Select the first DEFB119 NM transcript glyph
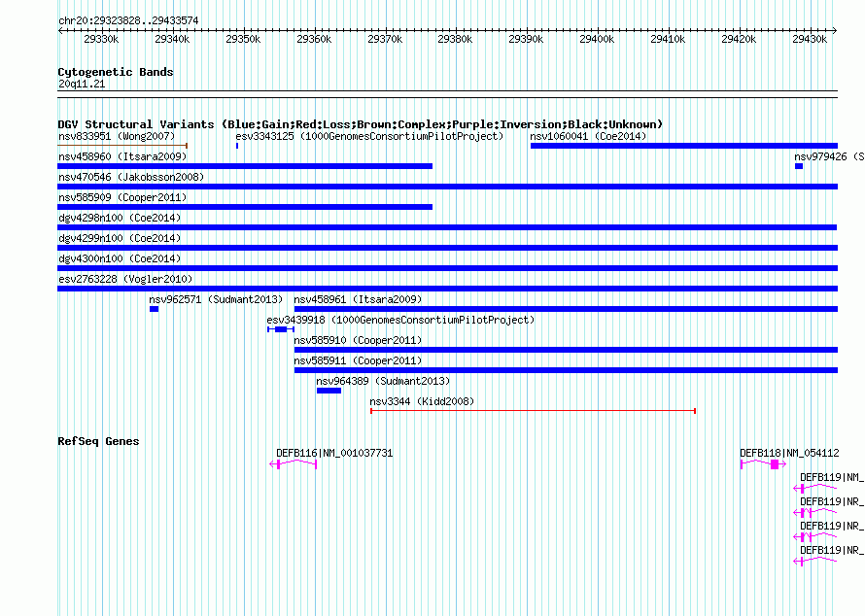 click(x=815, y=488)
